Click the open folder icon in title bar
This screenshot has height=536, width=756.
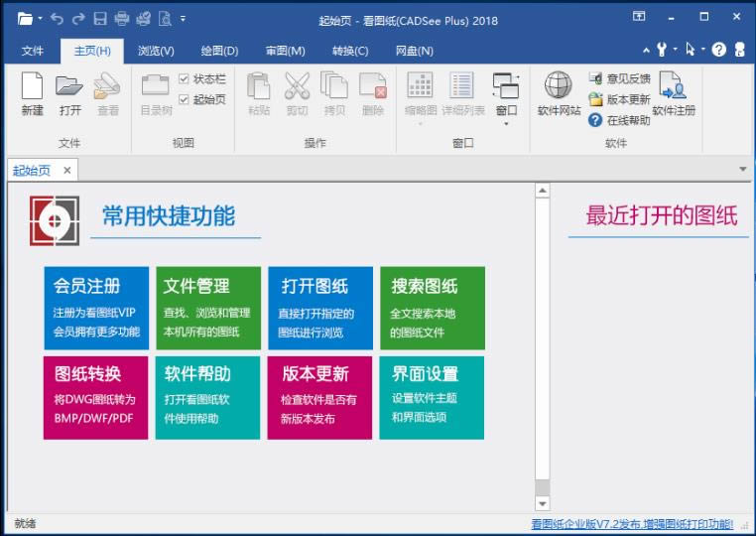[25, 19]
